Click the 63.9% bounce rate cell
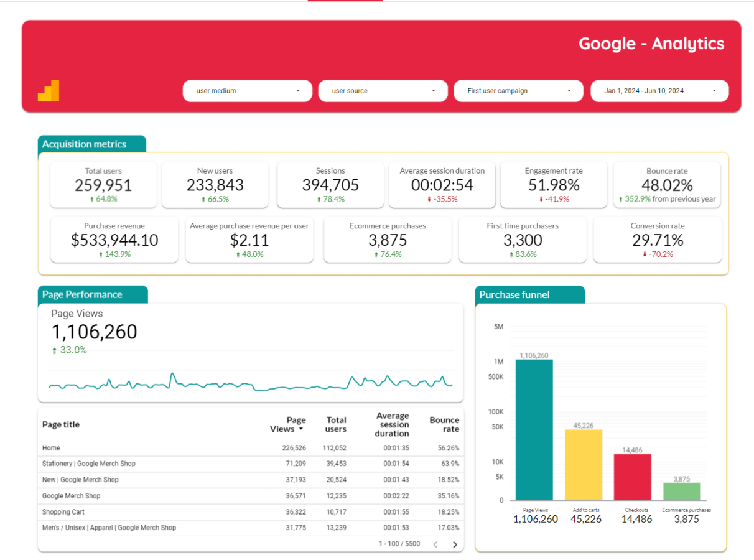This screenshot has width=754, height=560. [x=449, y=464]
